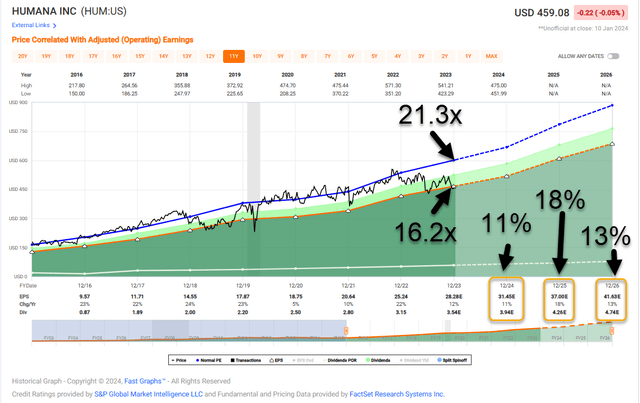This screenshot has height=403, width=640.
Task: Select the 6Y time range tab
Action: (x=351, y=56)
